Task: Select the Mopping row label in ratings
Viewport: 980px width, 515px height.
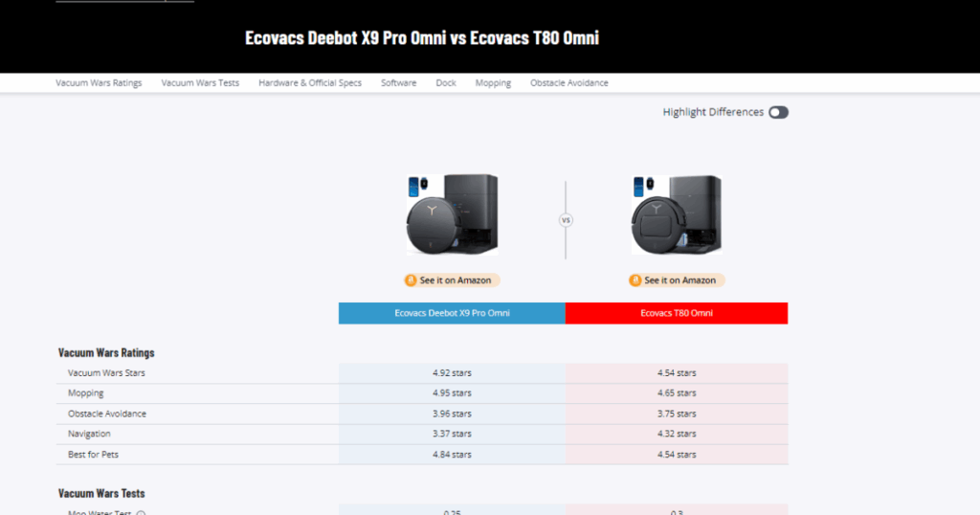Action: [x=85, y=393]
